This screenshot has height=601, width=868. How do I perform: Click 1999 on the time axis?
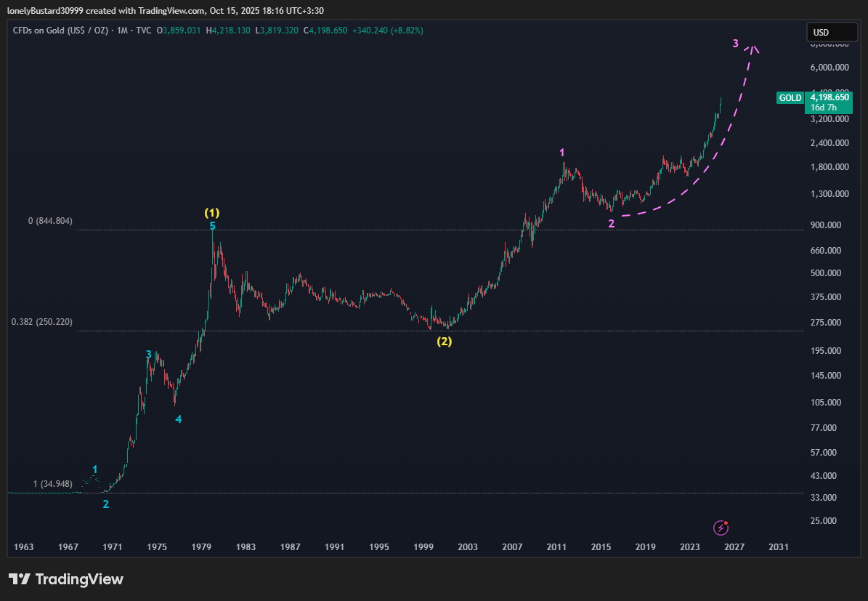[x=423, y=546]
